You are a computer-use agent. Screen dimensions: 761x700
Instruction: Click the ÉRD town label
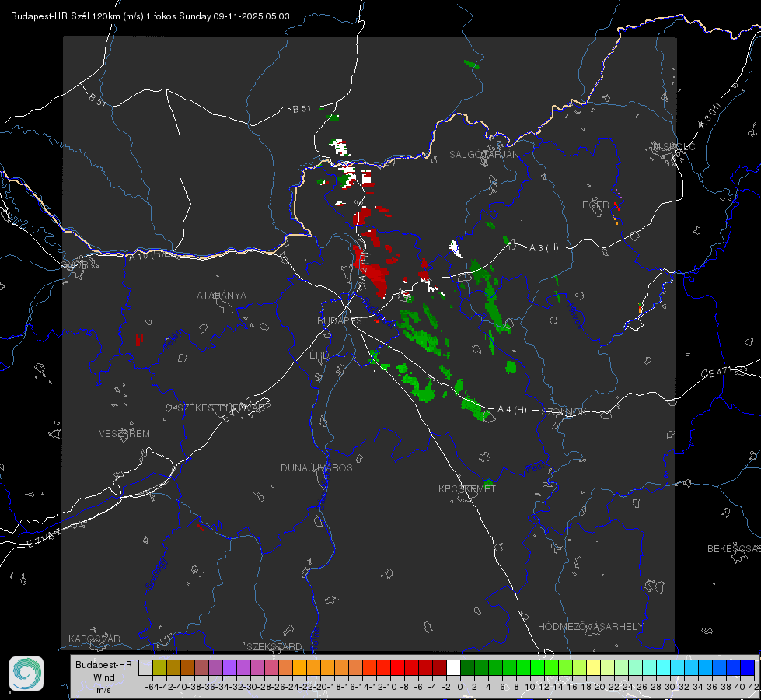click(x=319, y=355)
